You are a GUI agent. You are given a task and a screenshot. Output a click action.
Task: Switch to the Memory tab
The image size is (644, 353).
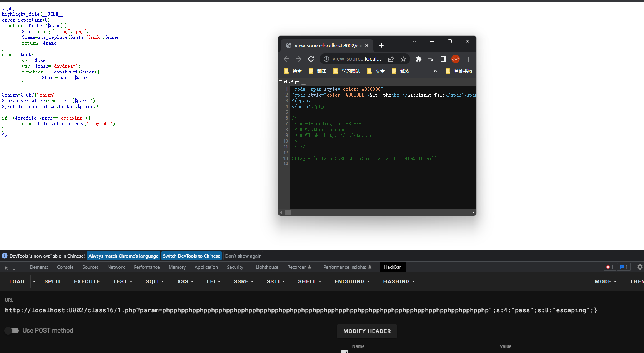tap(177, 267)
